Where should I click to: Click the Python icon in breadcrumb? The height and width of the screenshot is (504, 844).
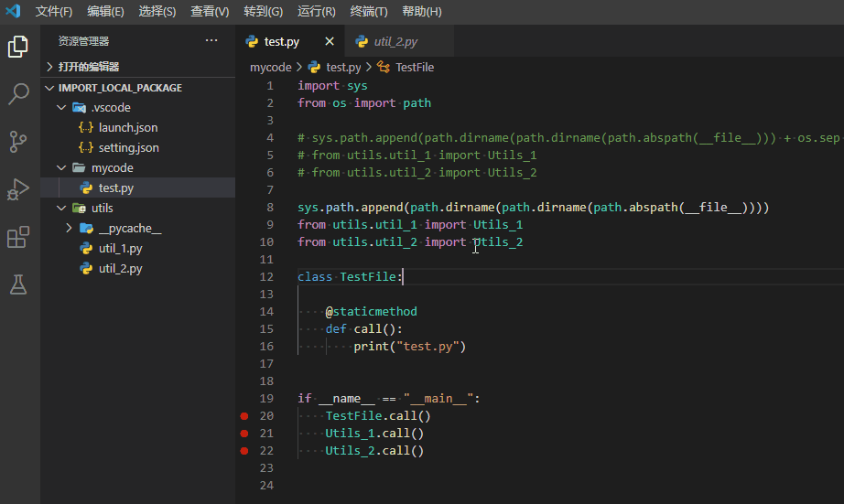click(314, 67)
